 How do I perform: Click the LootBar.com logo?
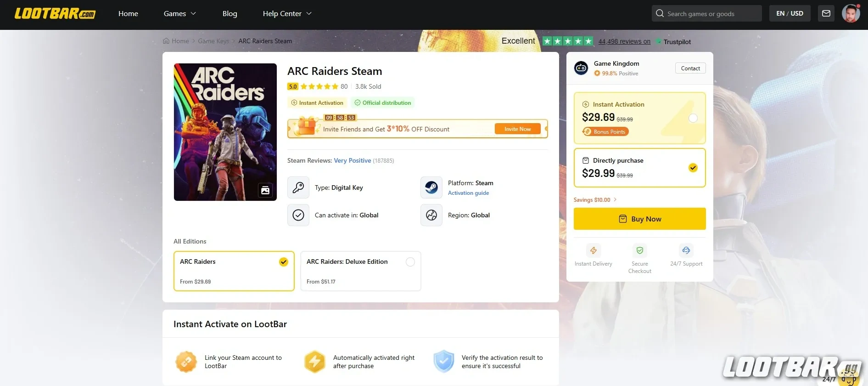(55, 13)
